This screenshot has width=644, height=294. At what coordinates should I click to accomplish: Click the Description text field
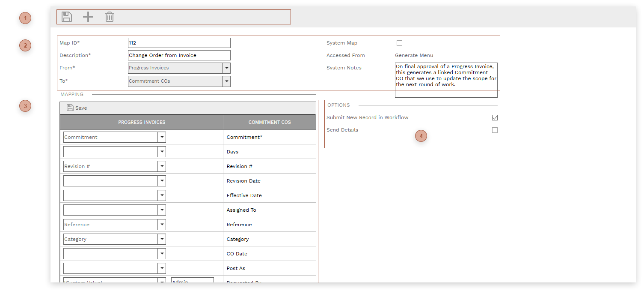point(179,55)
